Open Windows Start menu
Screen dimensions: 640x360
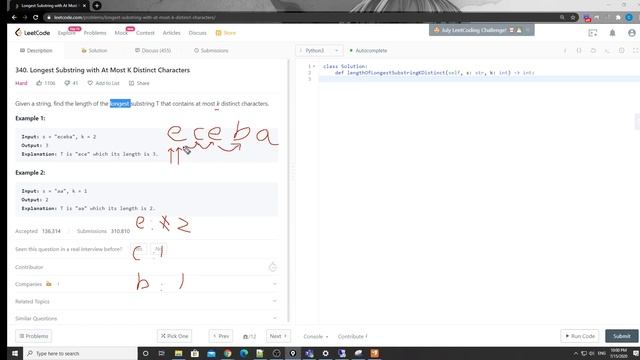pyautogui.click(x=15, y=353)
